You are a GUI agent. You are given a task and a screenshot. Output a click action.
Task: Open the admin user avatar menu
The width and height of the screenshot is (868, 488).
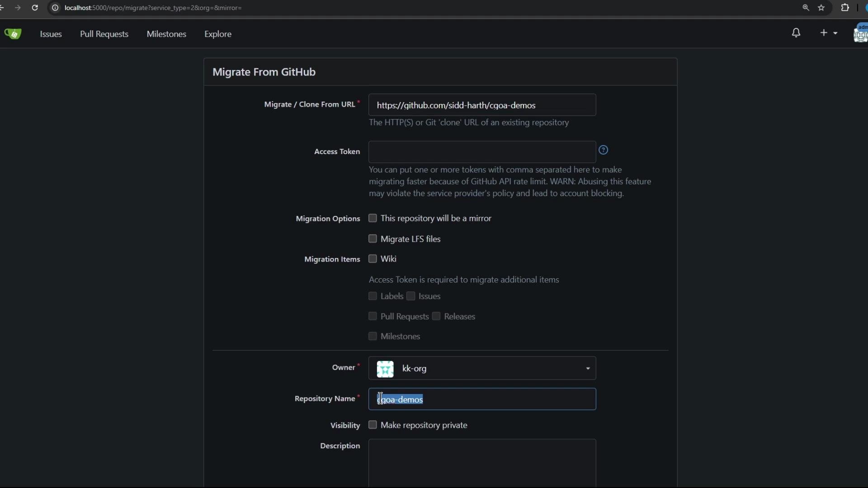860,33
